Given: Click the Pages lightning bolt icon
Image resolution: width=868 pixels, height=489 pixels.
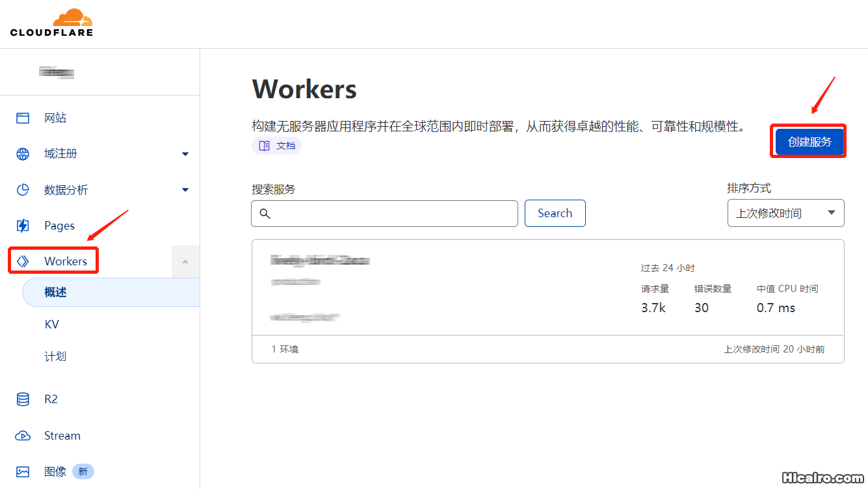Looking at the screenshot, I should click(23, 226).
